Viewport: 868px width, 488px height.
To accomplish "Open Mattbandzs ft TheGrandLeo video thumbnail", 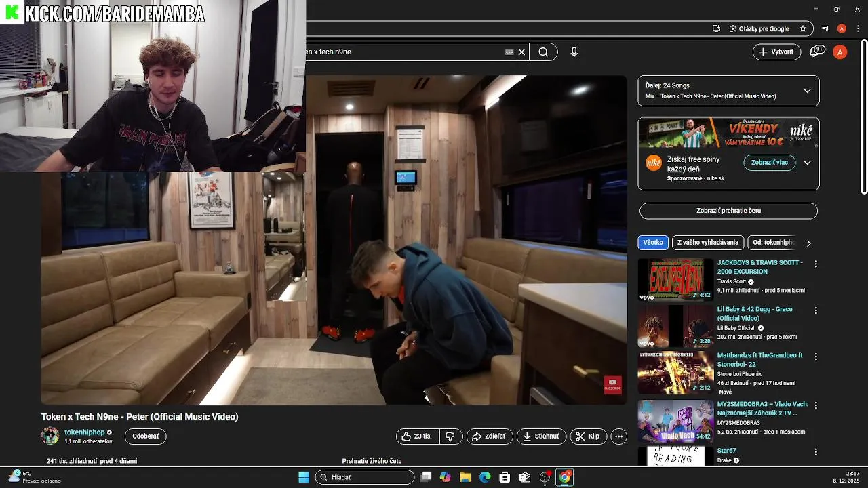I will coord(675,372).
